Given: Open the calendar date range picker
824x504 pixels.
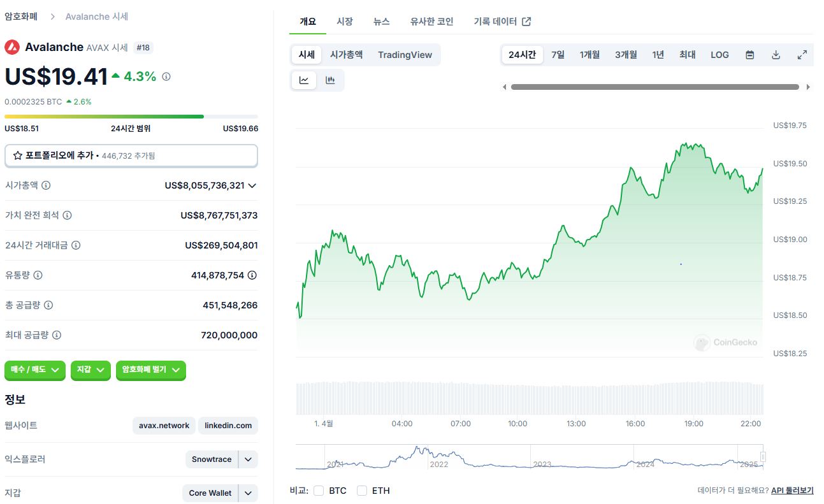Looking at the screenshot, I should click(750, 55).
